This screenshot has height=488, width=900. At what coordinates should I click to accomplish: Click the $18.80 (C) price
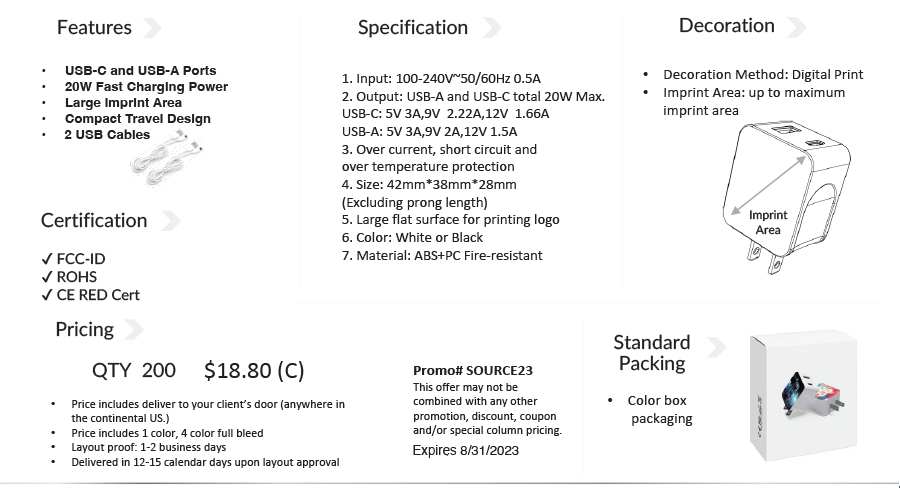[254, 371]
